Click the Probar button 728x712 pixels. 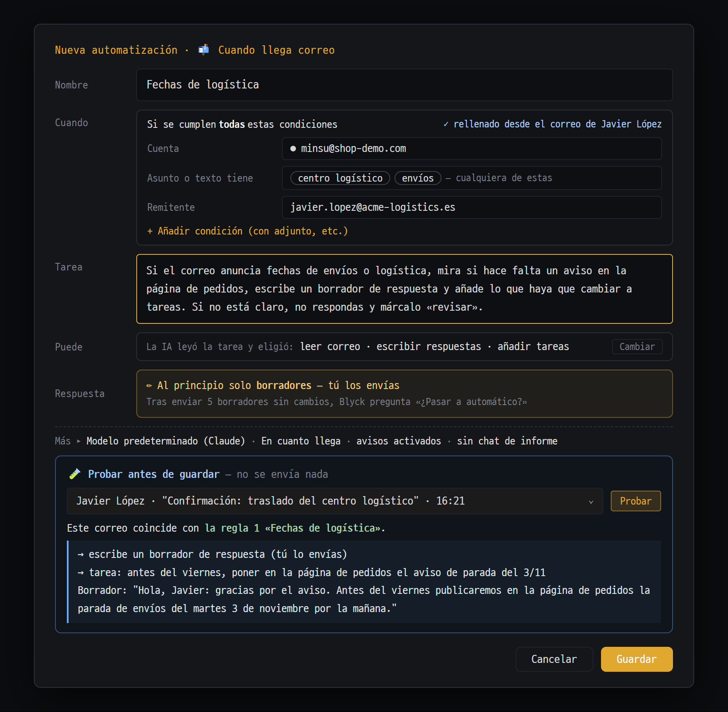(x=636, y=501)
